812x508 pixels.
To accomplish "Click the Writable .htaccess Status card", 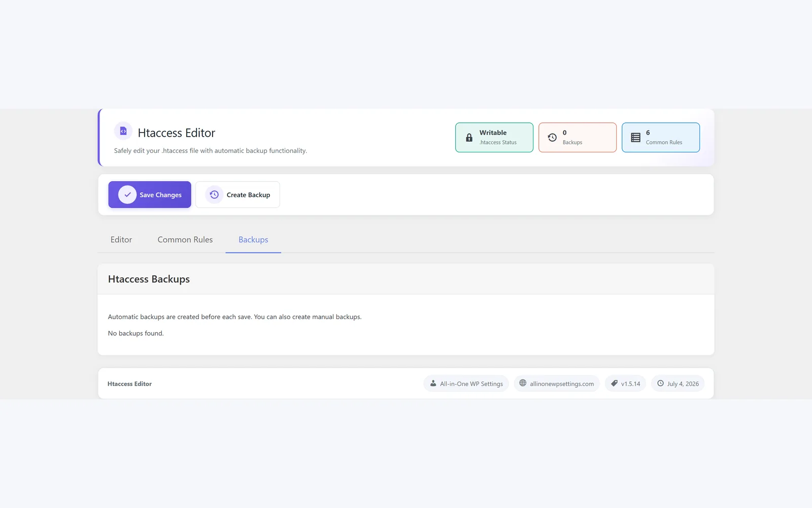I will tap(494, 137).
